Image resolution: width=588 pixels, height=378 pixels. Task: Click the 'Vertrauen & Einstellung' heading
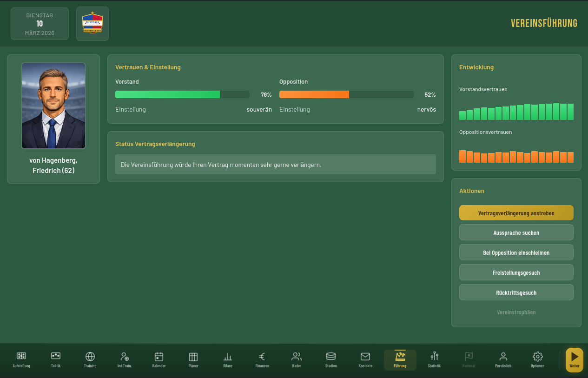click(x=148, y=67)
